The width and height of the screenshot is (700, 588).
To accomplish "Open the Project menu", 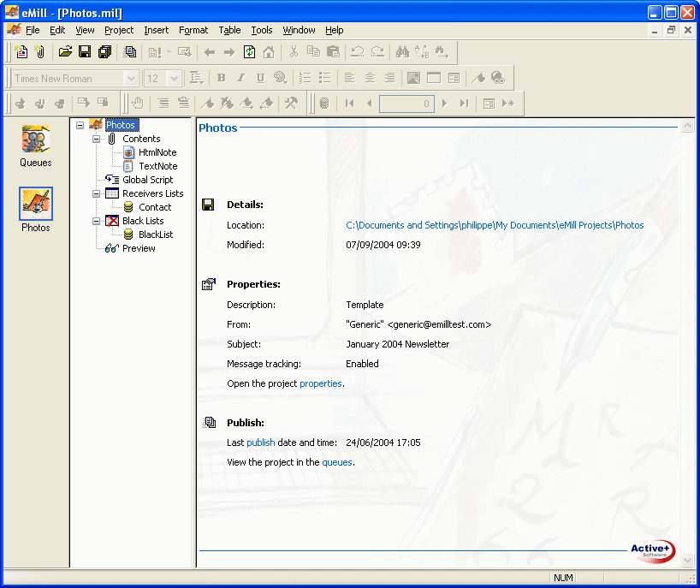I will click(119, 30).
